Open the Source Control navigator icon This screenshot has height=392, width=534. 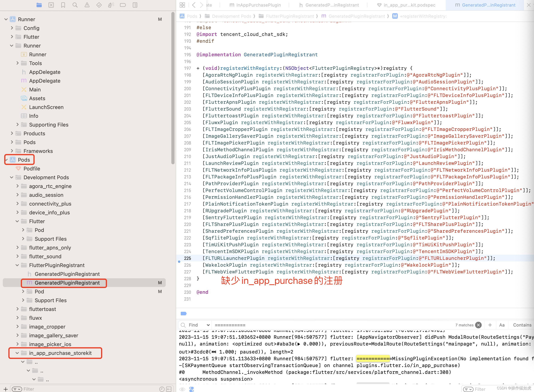point(51,5)
